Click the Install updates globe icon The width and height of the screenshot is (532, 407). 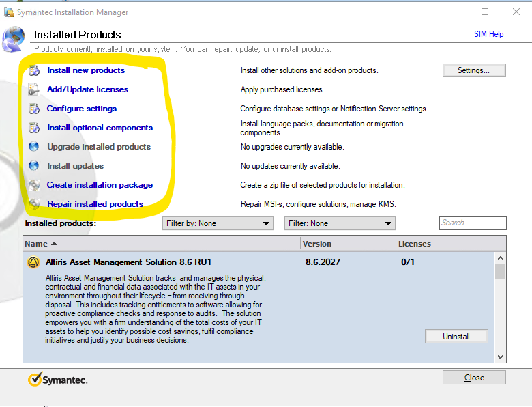point(33,165)
